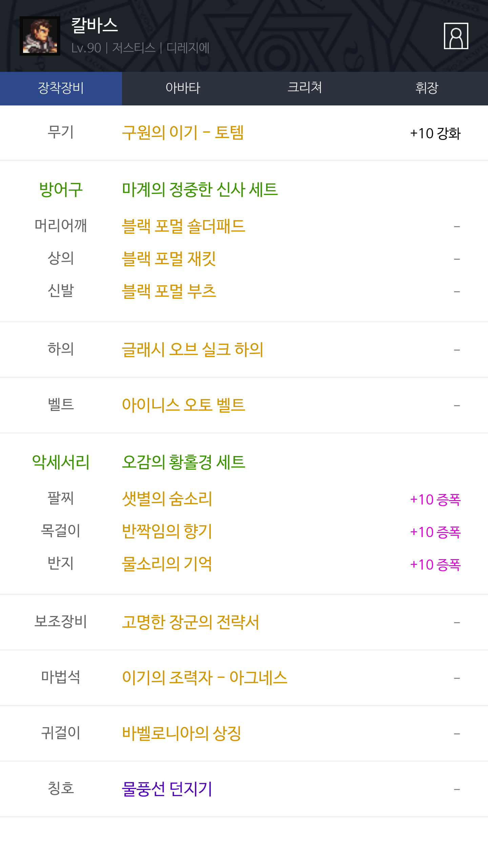Open the 마계의 정중한 신사 세트 link

click(200, 190)
